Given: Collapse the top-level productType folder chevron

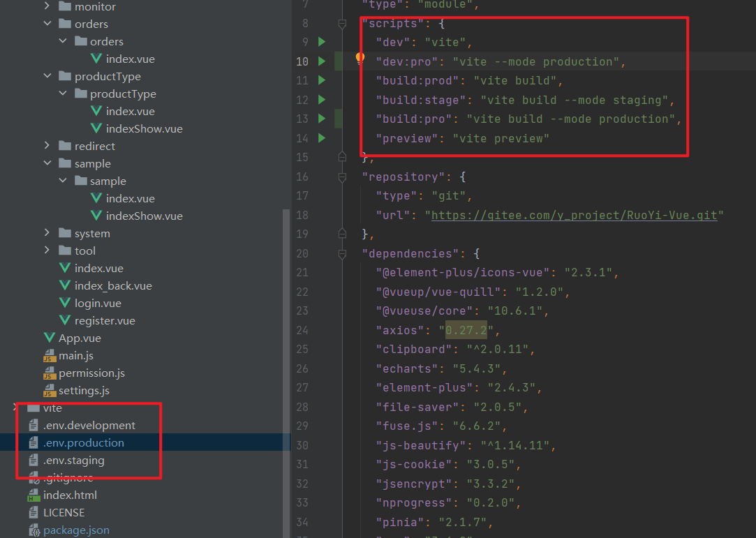Looking at the screenshot, I should [x=47, y=75].
